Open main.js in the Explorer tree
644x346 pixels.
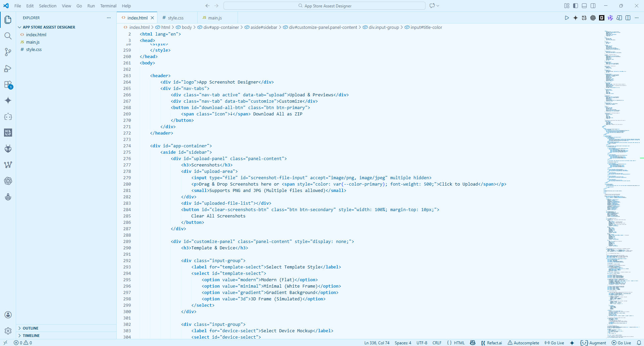point(33,42)
